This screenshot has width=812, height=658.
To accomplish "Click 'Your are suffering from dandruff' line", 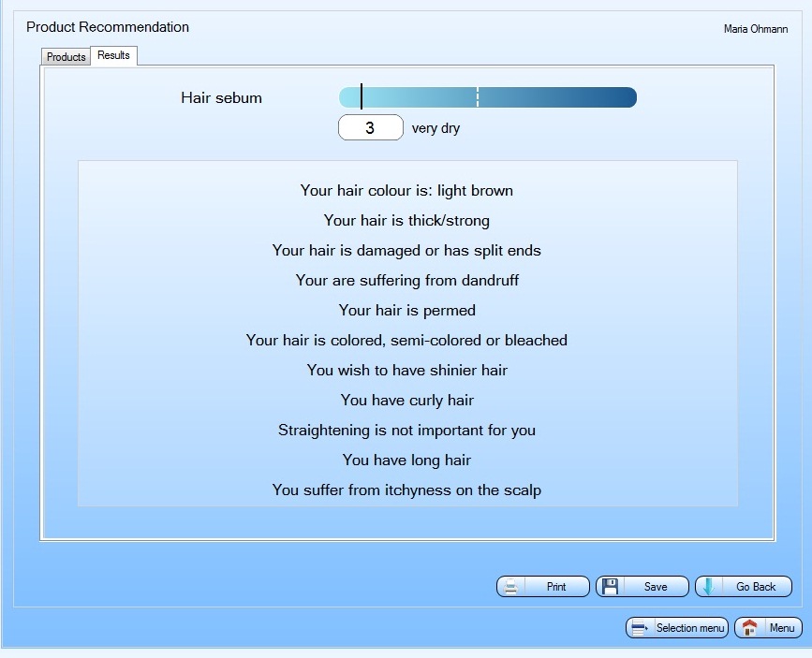I will pos(406,281).
